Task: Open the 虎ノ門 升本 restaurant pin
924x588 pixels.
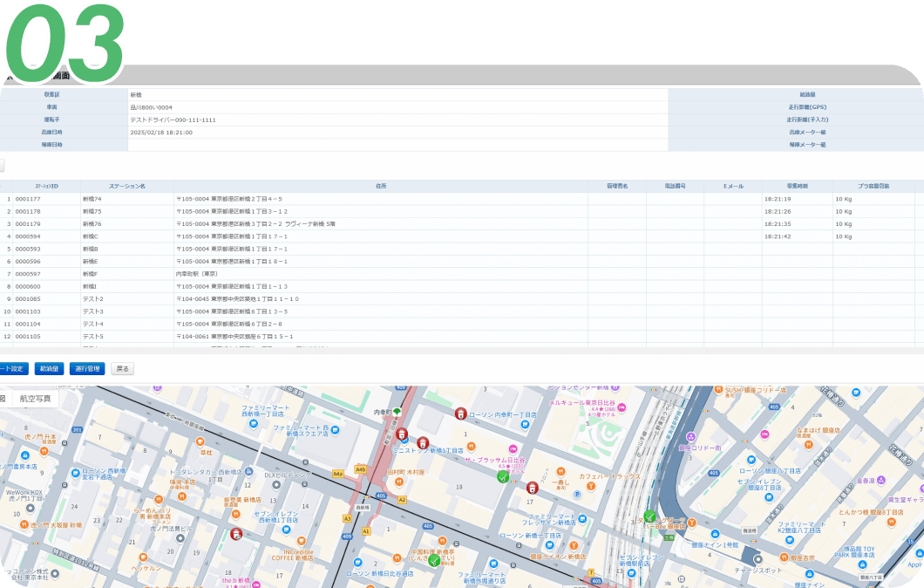Action: point(44,451)
